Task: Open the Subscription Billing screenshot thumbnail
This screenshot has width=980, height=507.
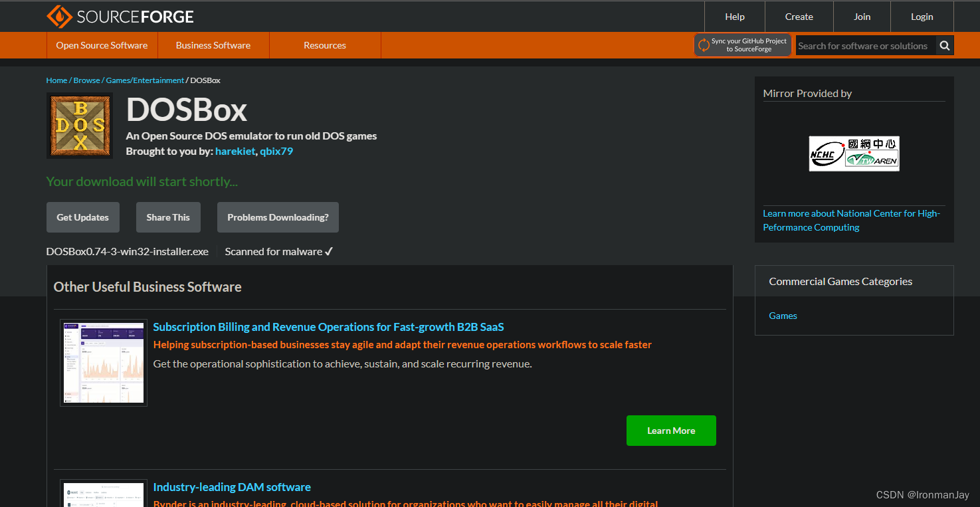Action: [x=104, y=363]
